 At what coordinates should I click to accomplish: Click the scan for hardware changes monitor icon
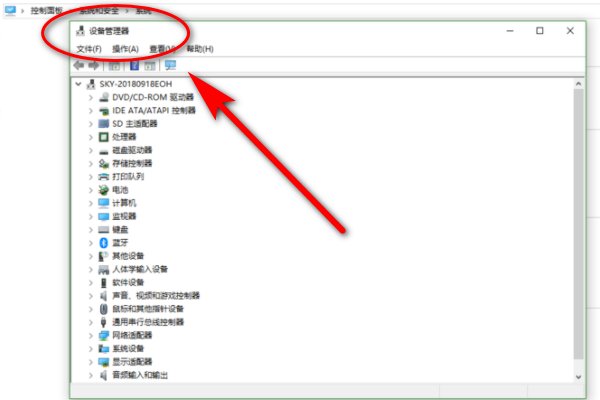point(170,65)
